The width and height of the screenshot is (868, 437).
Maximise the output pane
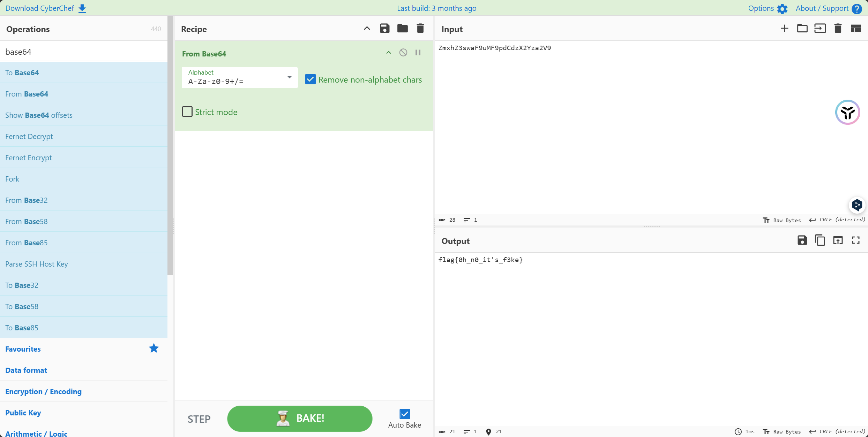coord(855,240)
